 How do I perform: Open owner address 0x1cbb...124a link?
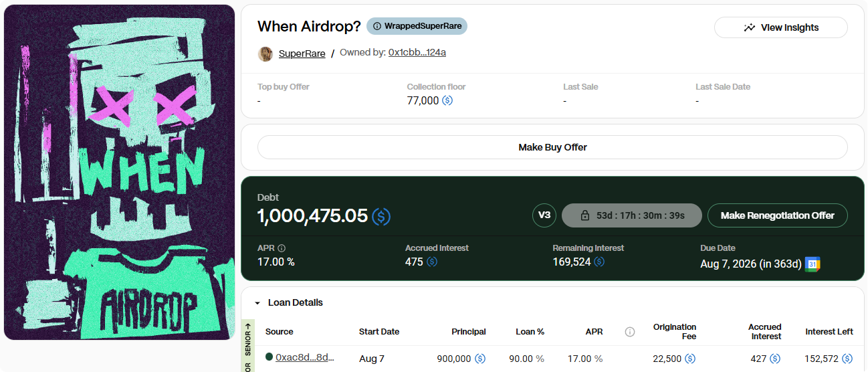point(417,52)
